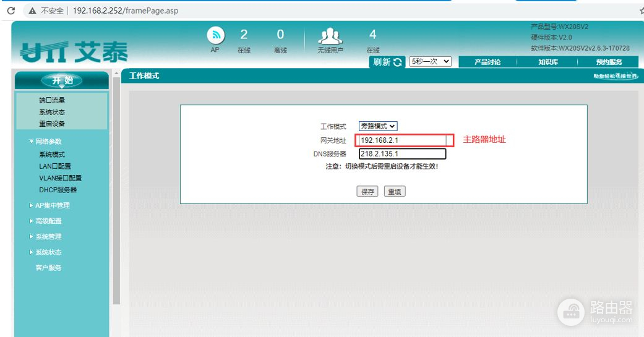Click the 产品型号 WX20SV2 text
The image size is (644, 337).
point(559,27)
